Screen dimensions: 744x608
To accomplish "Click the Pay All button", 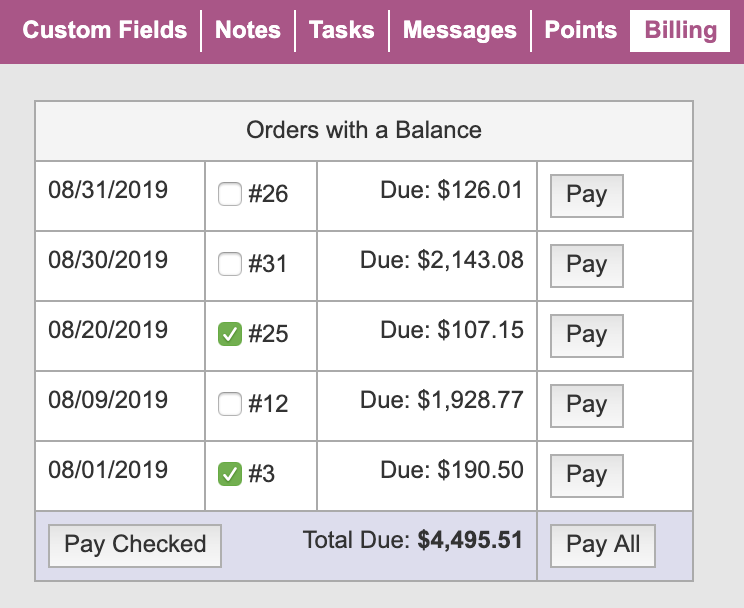I will 603,546.
